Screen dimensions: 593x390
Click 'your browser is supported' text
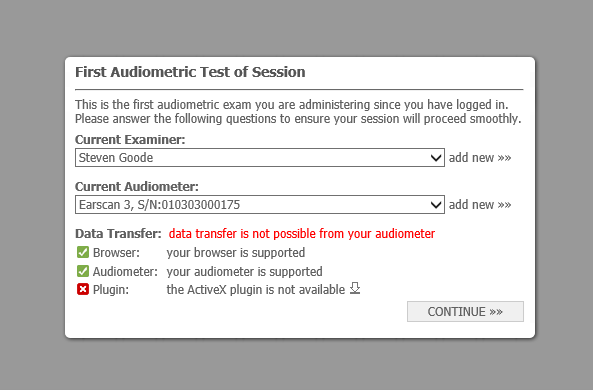pyautogui.click(x=236, y=253)
